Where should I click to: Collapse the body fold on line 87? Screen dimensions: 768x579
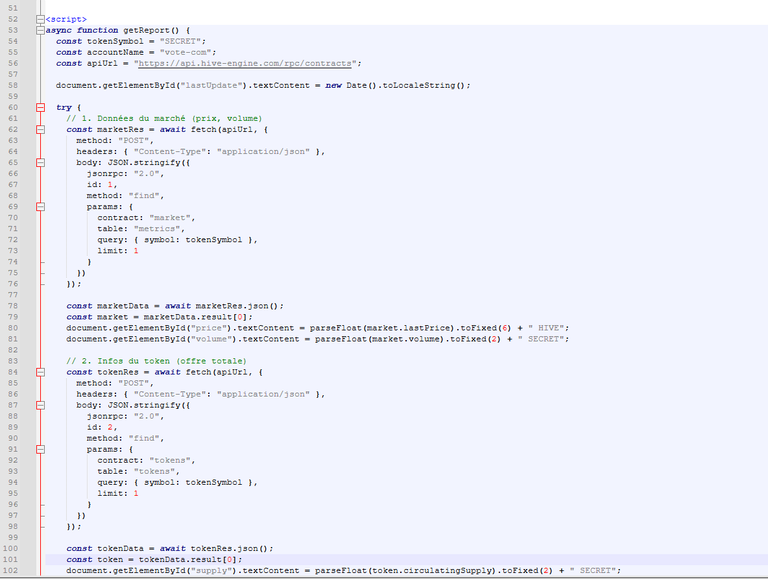[x=40, y=406]
